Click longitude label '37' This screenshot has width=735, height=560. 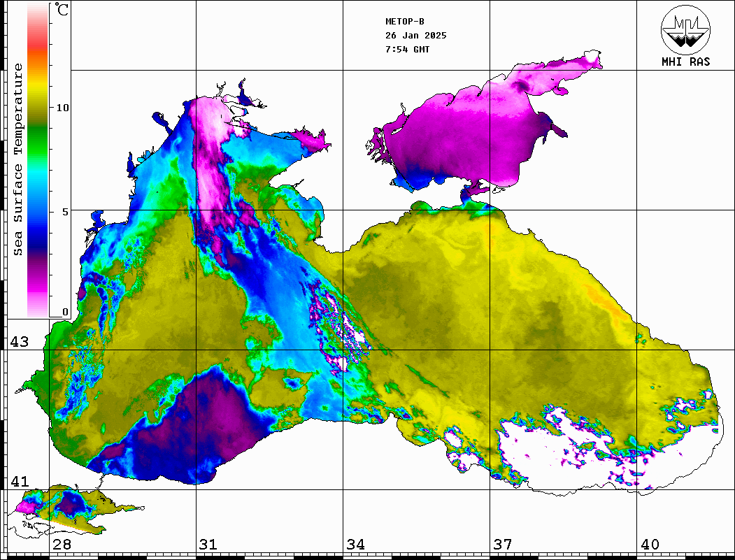pyautogui.click(x=503, y=544)
